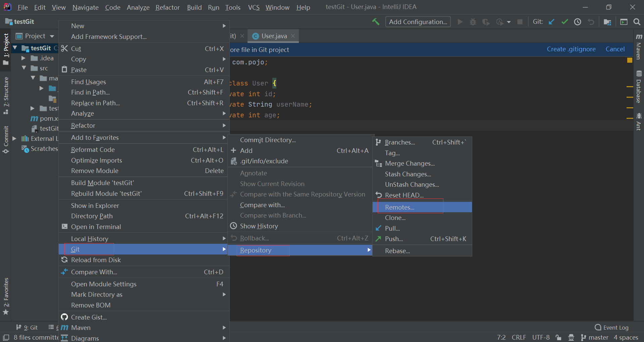644x342 pixels.
Task: Open the profiler run dropdown arrow
Action: (509, 22)
